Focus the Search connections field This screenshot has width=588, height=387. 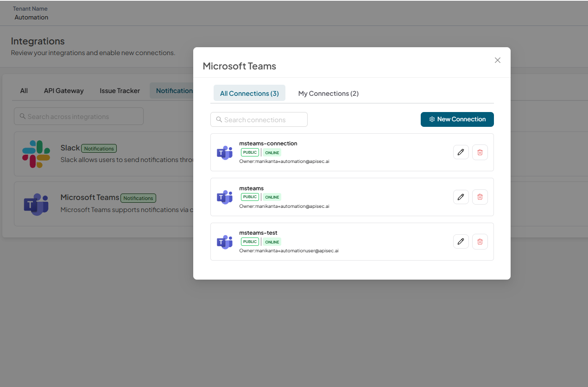pyautogui.click(x=259, y=119)
